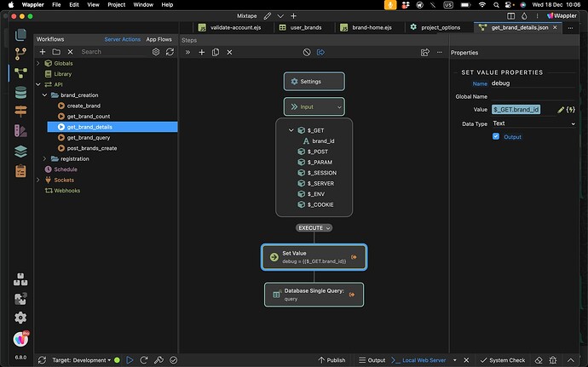Click the disable step circle-slash icon
Image resolution: width=588 pixels, height=367 pixels.
coord(307,53)
